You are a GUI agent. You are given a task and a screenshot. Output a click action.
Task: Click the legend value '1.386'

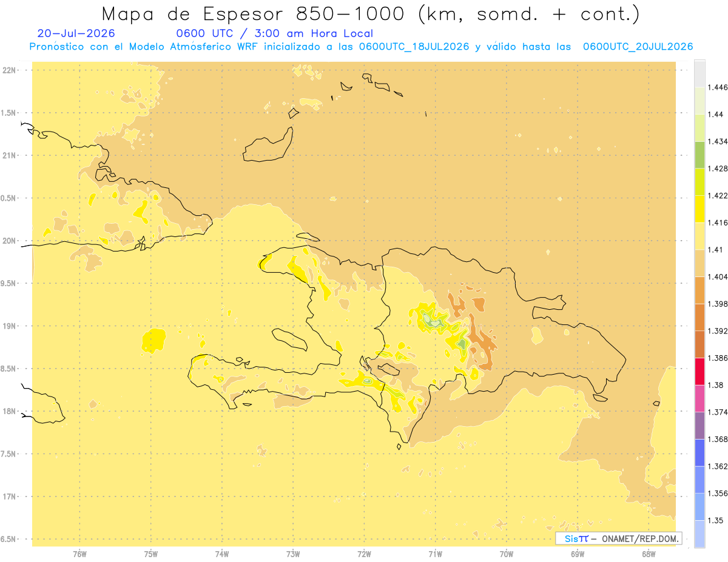click(718, 358)
